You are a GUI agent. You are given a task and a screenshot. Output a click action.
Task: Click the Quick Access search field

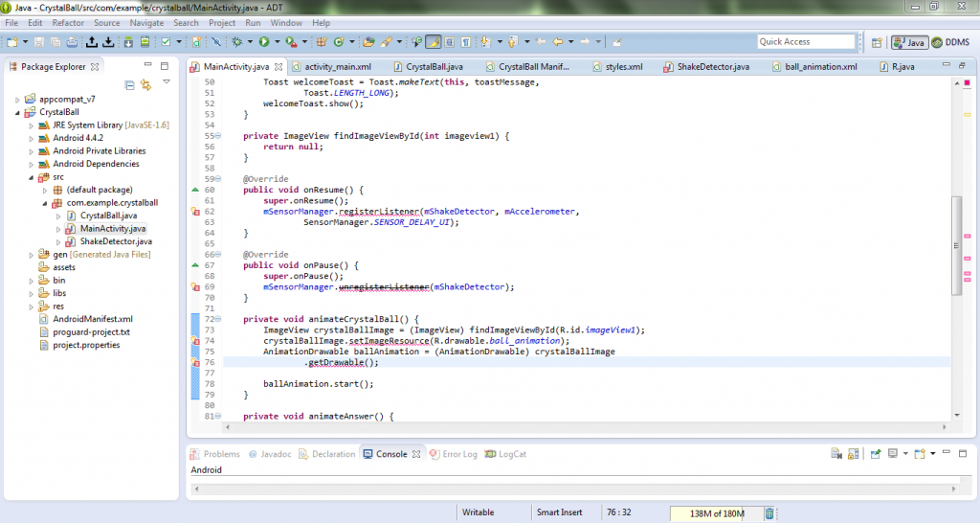point(805,42)
